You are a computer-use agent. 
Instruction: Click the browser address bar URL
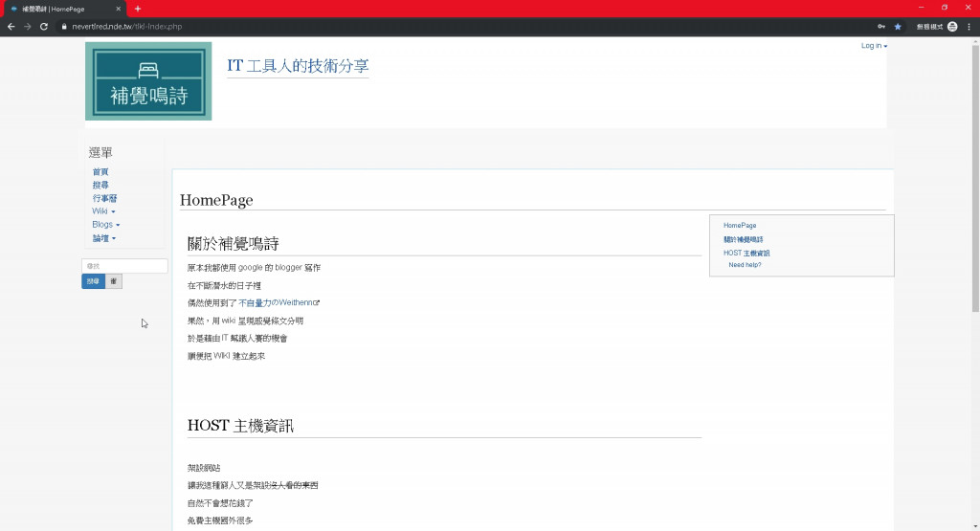pyautogui.click(x=127, y=26)
